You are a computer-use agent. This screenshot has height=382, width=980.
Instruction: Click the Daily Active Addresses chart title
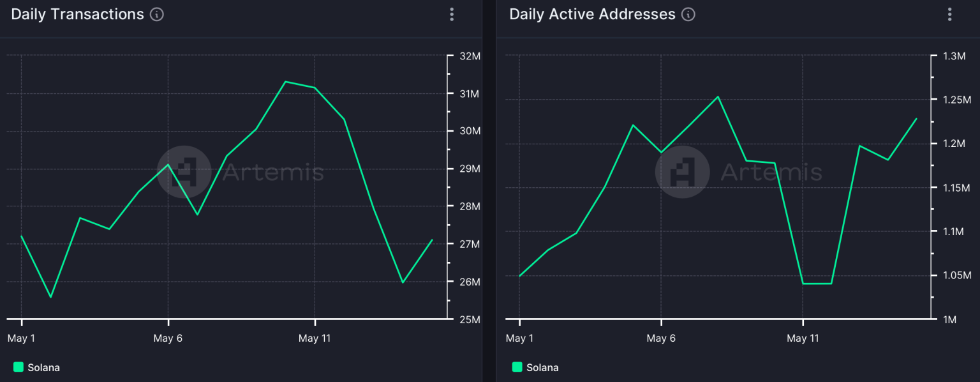pyautogui.click(x=592, y=15)
